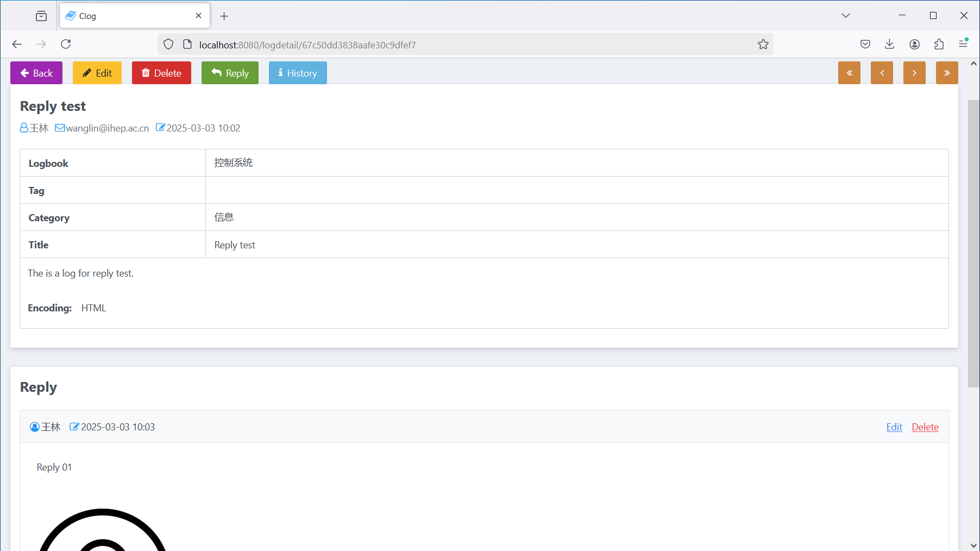Open Firefox application menu
This screenshot has height=551, width=980.
[963, 44]
